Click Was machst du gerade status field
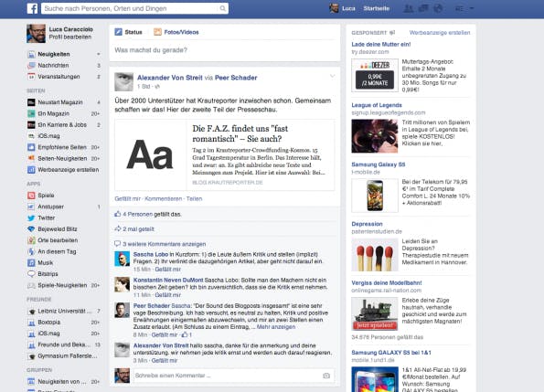544x392 pixels. click(225, 50)
